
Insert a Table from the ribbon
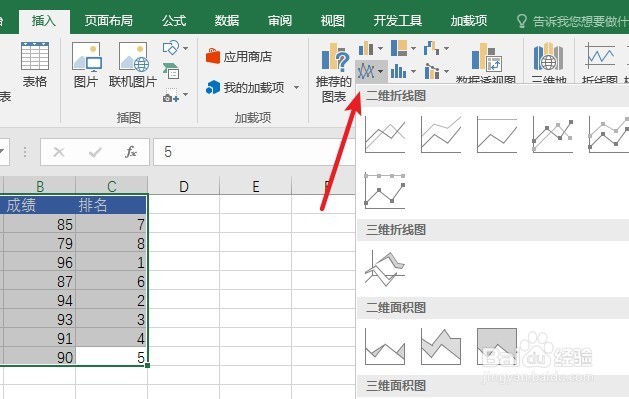coord(35,65)
